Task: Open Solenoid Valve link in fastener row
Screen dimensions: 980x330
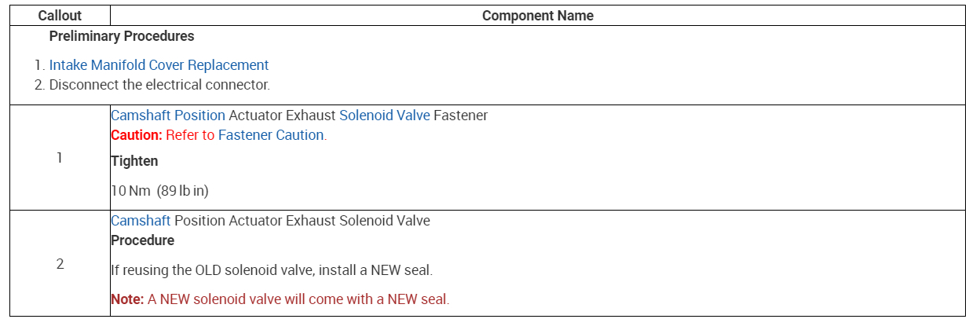Action: (384, 115)
